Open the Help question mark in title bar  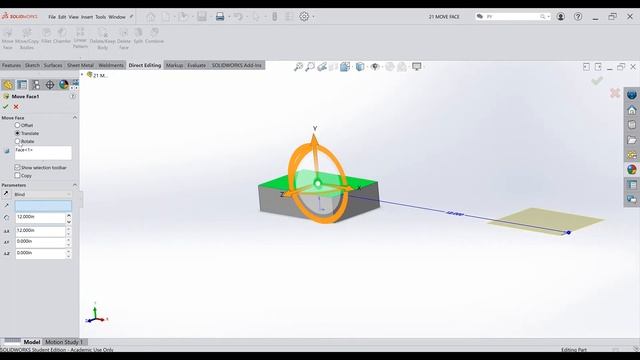(578, 17)
